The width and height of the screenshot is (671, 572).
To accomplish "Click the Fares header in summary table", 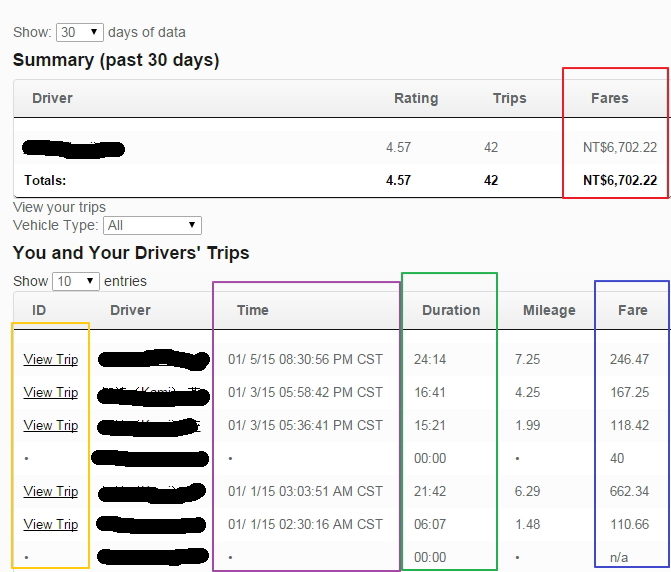I will (x=609, y=98).
